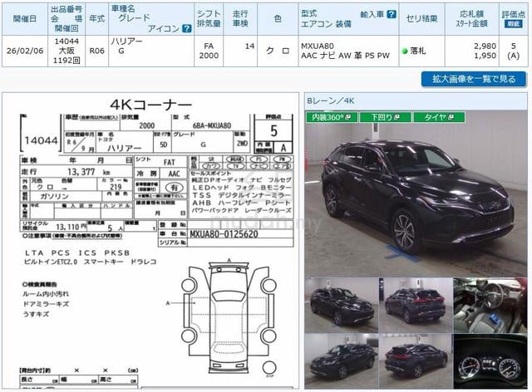532x392 pixels.
Task: Select the mileage value 14 in the table
Action: pyautogui.click(x=249, y=47)
